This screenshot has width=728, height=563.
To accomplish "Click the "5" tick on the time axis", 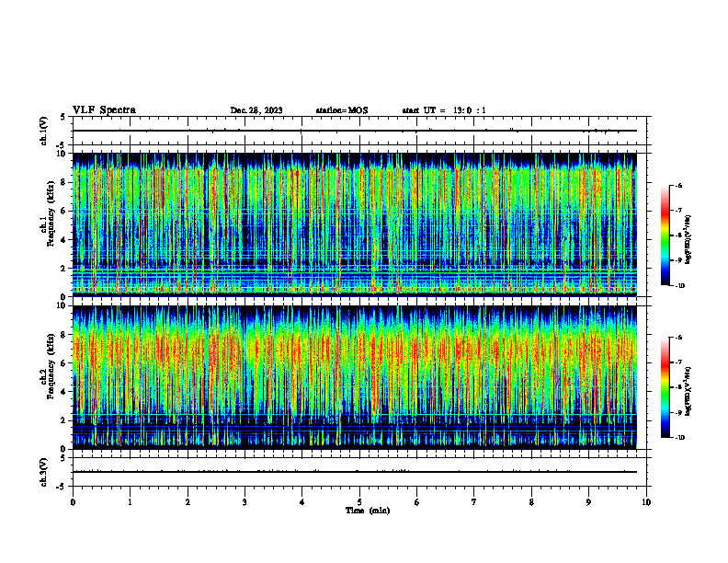I will (359, 502).
